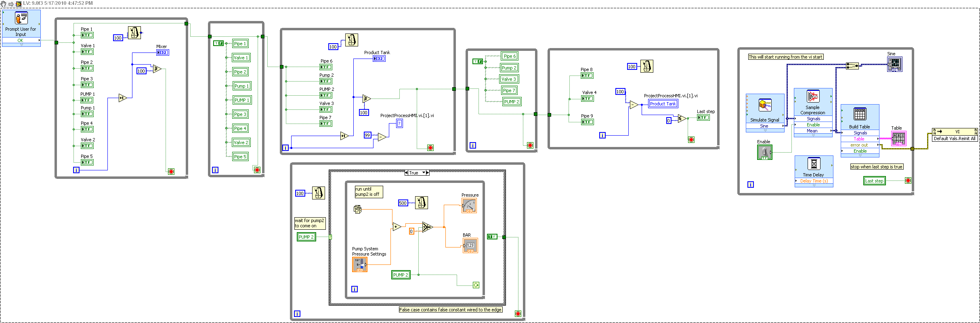Click the previous-case arrow on the case selector

point(407,173)
